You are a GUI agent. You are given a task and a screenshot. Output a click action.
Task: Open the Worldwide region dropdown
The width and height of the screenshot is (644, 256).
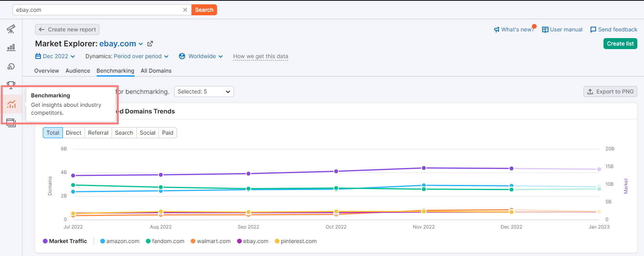coord(201,56)
